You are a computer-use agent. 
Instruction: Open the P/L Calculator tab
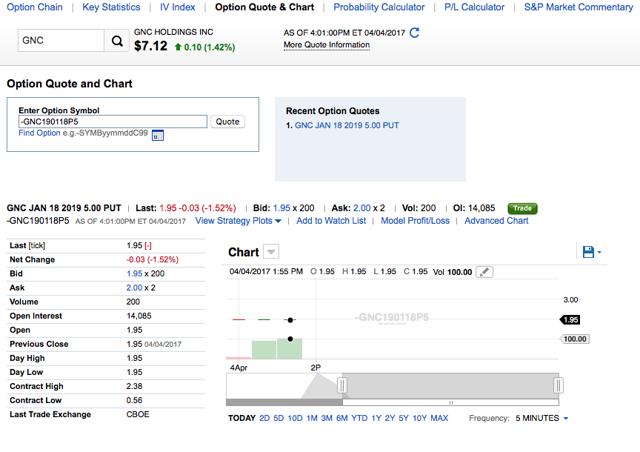tap(474, 7)
